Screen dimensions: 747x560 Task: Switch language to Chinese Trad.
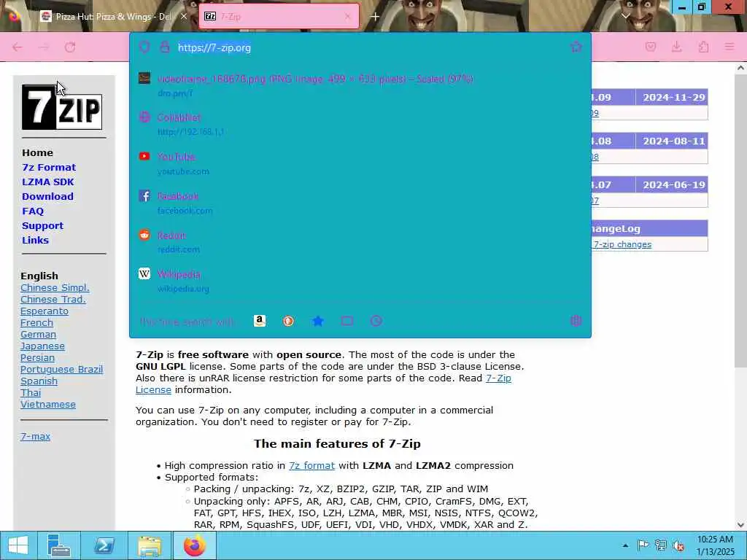point(53,300)
